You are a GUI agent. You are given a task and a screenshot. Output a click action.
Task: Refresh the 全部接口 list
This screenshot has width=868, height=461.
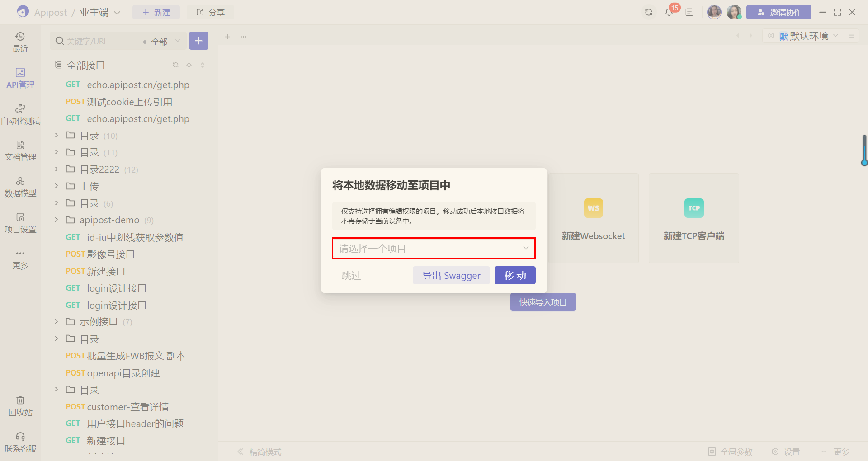[x=175, y=65]
